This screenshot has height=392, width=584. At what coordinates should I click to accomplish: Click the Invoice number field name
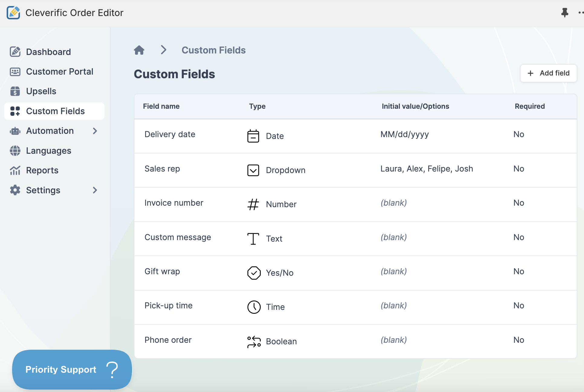point(174,203)
